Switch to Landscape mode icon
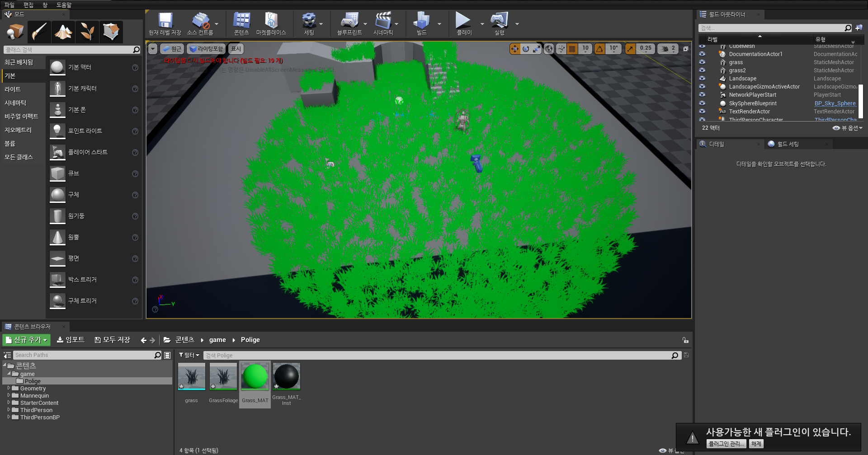This screenshot has width=868, height=455. click(63, 32)
